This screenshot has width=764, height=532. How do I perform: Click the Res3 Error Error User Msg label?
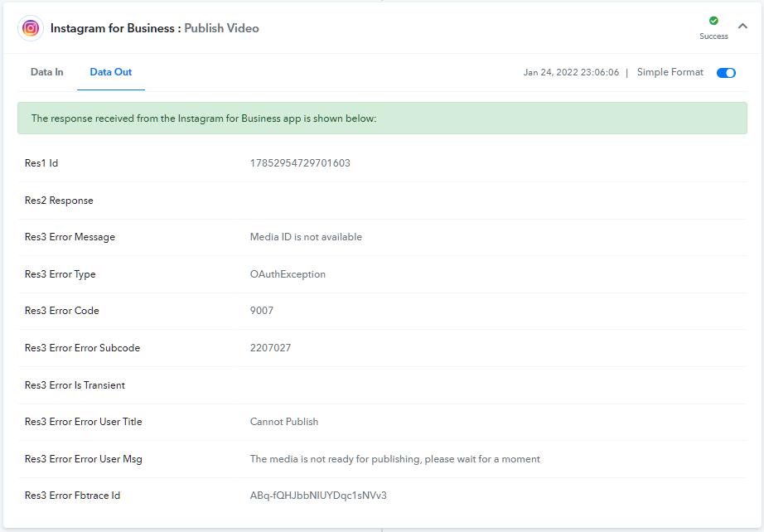point(84,459)
